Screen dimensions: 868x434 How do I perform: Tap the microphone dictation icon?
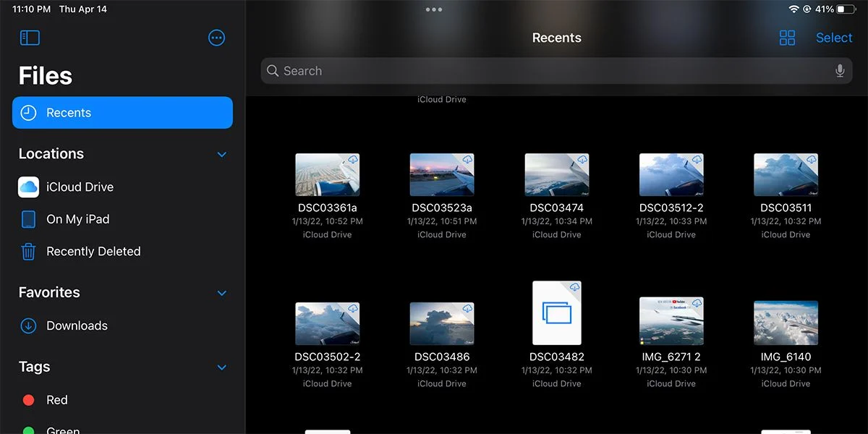tap(840, 71)
